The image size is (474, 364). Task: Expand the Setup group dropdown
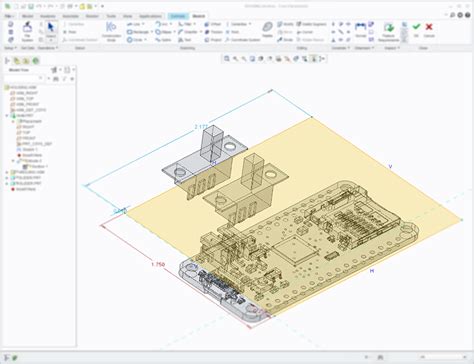click(x=10, y=48)
